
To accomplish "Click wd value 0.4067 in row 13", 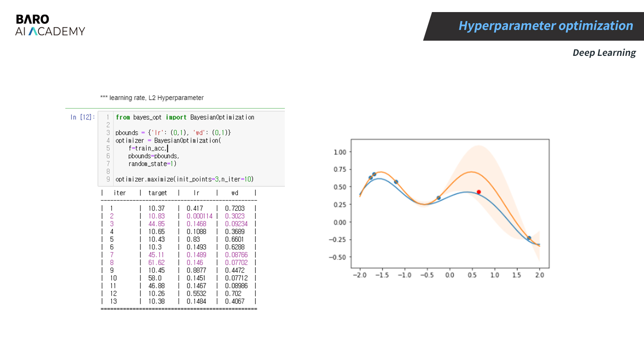I will 235,301.
